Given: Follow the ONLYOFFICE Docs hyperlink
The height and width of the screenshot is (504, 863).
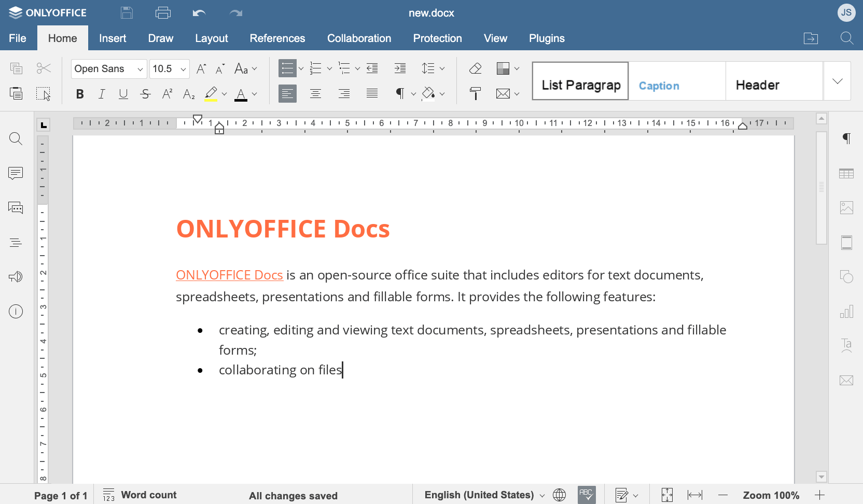Looking at the screenshot, I should (229, 274).
